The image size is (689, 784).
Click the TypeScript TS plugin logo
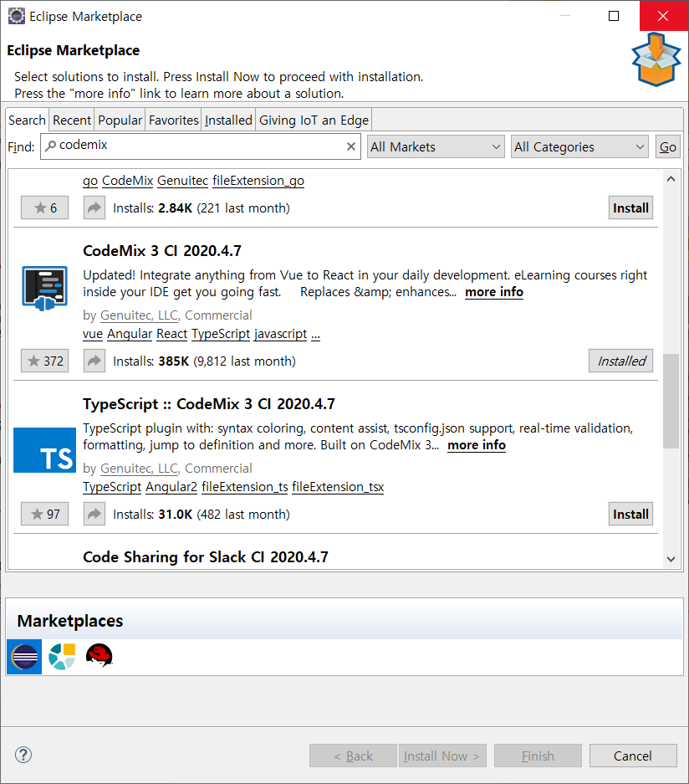click(x=44, y=450)
